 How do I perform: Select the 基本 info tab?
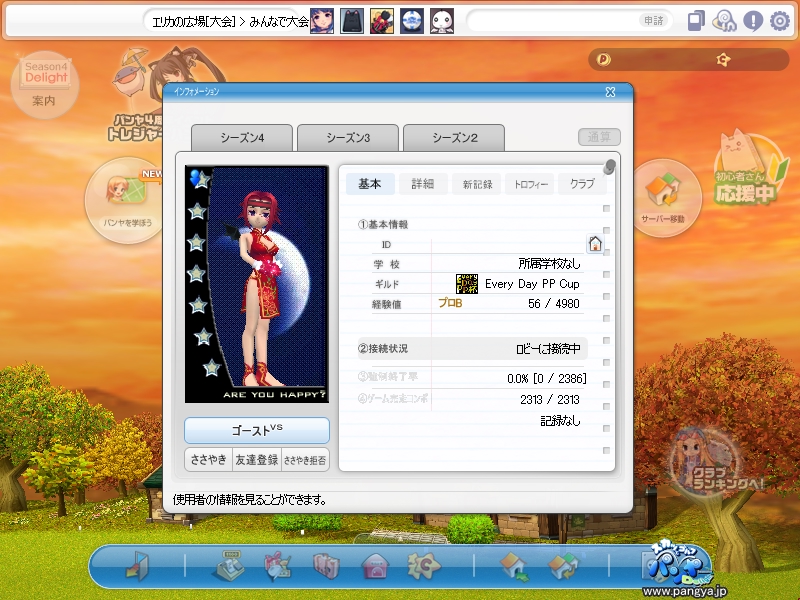pos(370,184)
